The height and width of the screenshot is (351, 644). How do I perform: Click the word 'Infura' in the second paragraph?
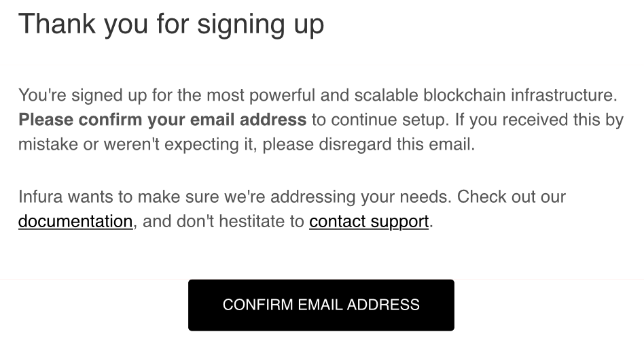40,197
